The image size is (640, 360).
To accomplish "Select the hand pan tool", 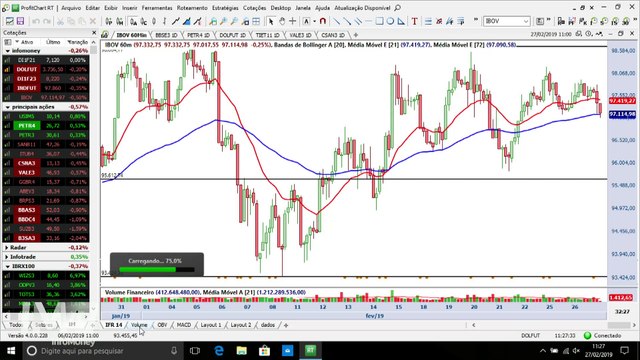I will pos(282,21).
